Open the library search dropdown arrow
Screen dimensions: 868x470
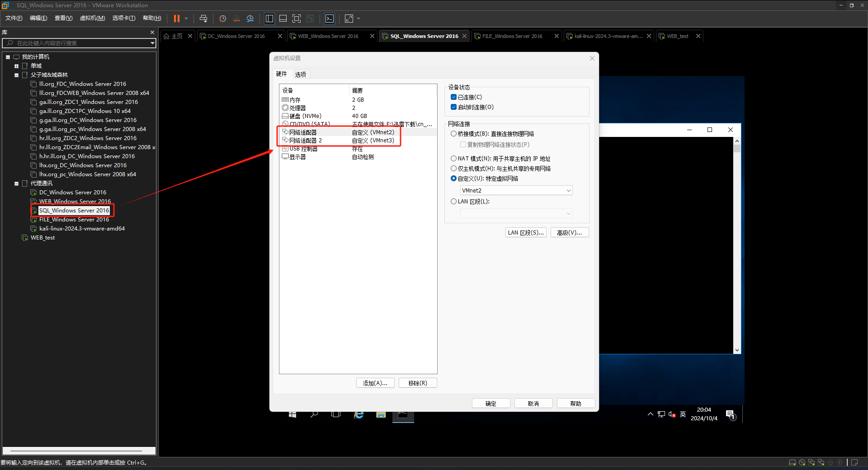[x=152, y=43]
